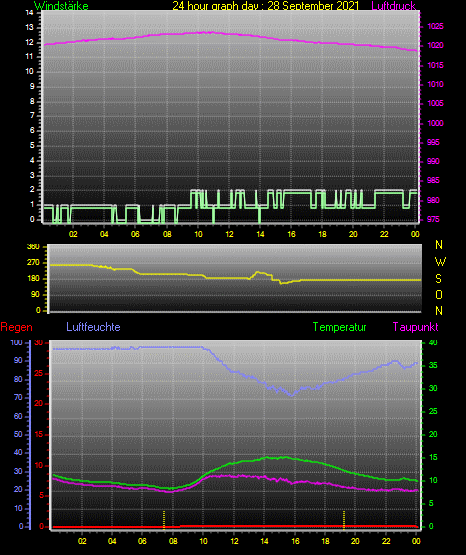The image size is (466, 555).
Task: Click the 12 hour tick under wind graph
Action: (229, 234)
